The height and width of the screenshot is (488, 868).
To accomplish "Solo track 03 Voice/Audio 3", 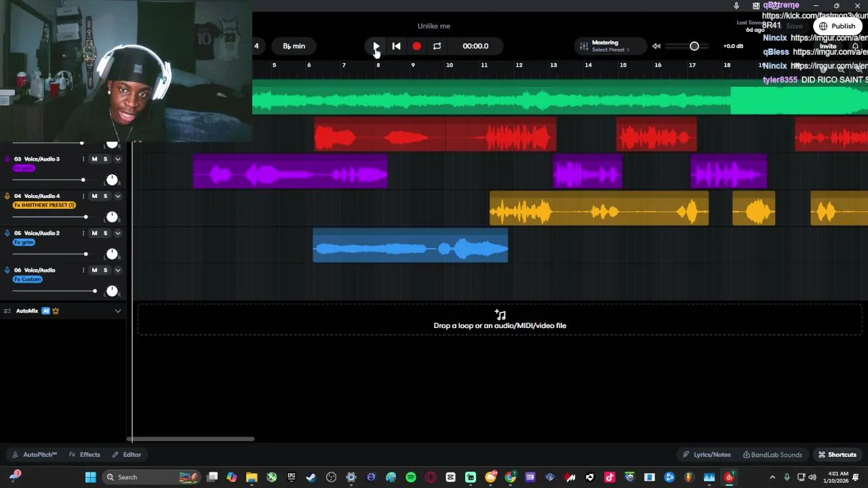I will (x=105, y=159).
